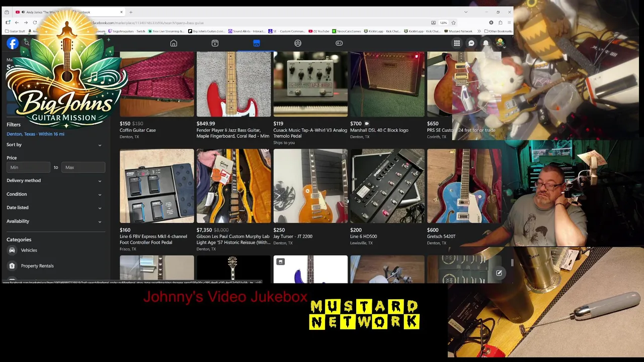Open the Gretsch 5420T guitar photo

click(464, 186)
